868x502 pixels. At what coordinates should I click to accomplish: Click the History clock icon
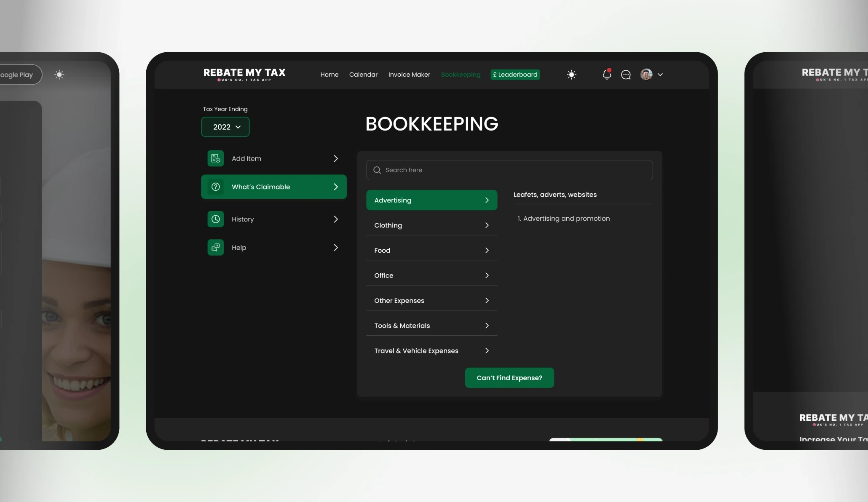pos(216,219)
